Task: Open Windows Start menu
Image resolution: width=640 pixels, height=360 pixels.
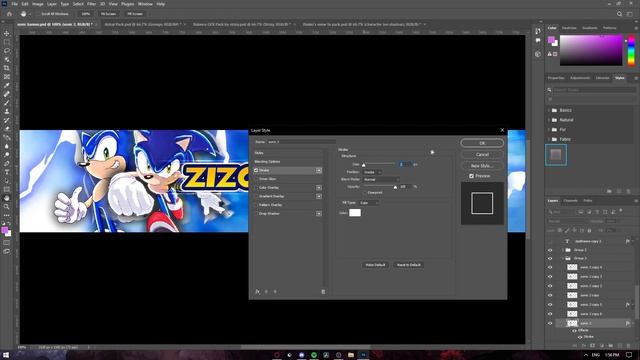Action: (6, 355)
